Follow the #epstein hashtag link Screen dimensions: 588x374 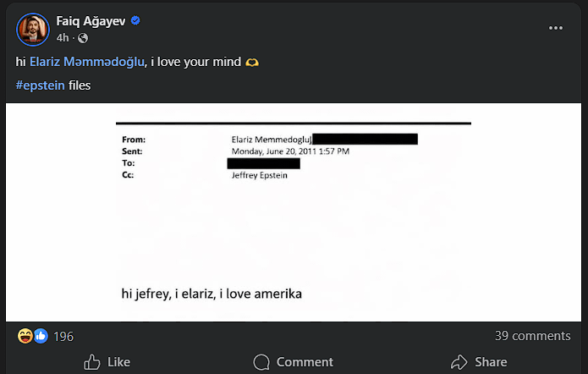40,85
